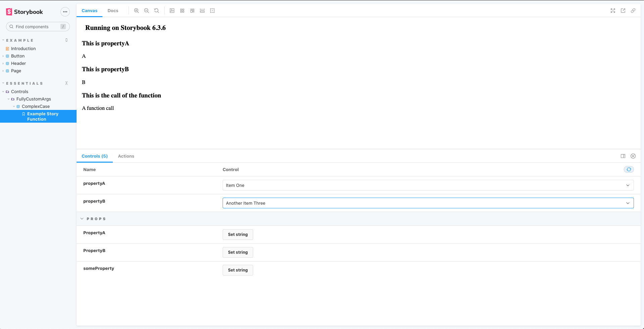The image size is (644, 329).
Task: Zoom in on the canvas
Action: tap(136, 10)
